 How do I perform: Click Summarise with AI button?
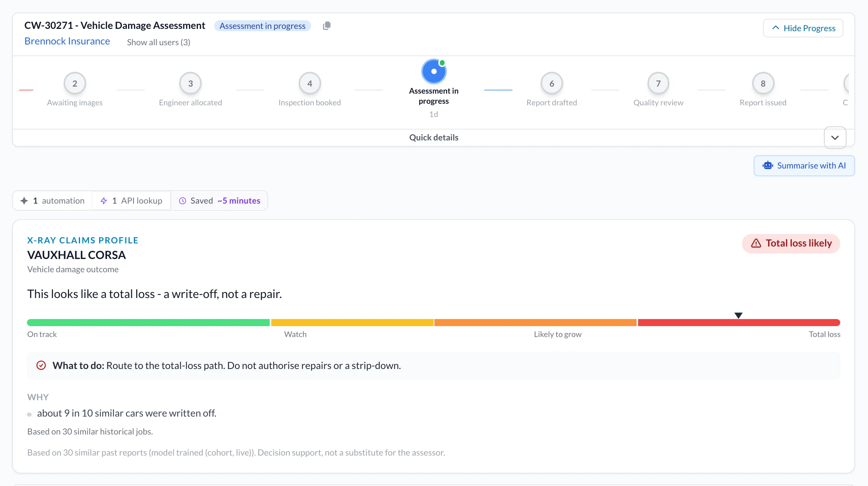tap(804, 165)
